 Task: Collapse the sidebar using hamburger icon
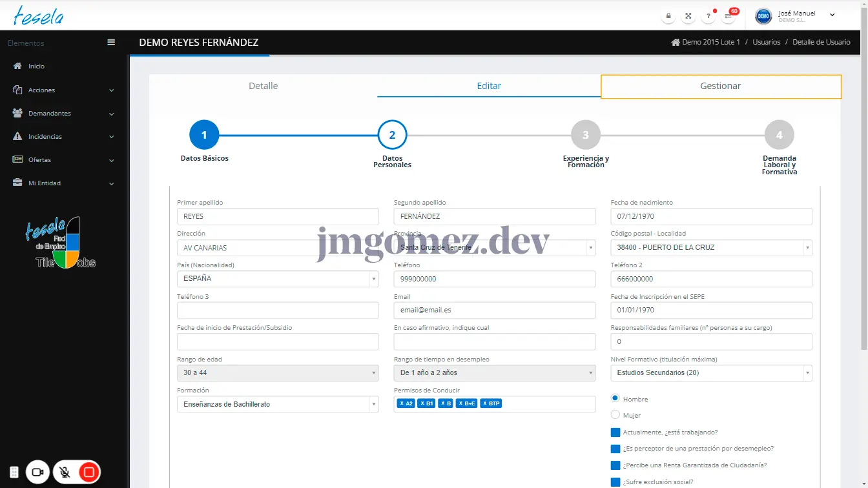(x=111, y=43)
